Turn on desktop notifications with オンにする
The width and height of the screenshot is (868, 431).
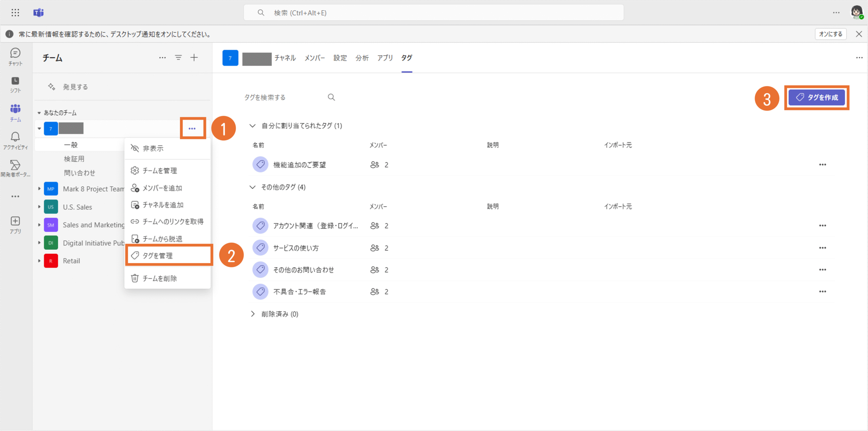[830, 34]
